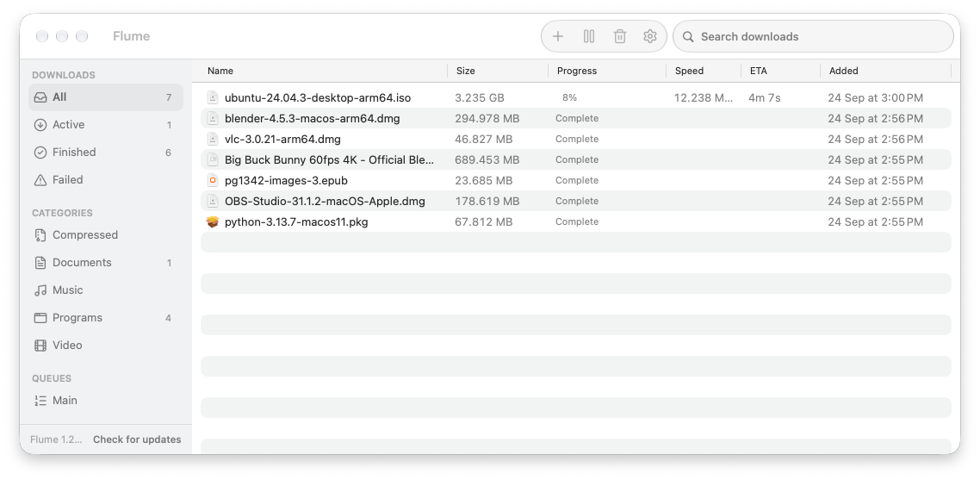This screenshot has height=480, width=980.
Task: Sort by the Progress column header
Action: (x=607, y=71)
